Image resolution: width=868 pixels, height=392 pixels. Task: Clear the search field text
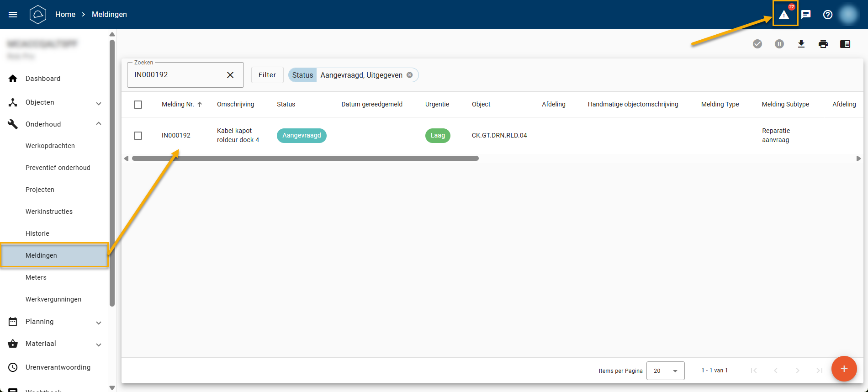coord(230,75)
